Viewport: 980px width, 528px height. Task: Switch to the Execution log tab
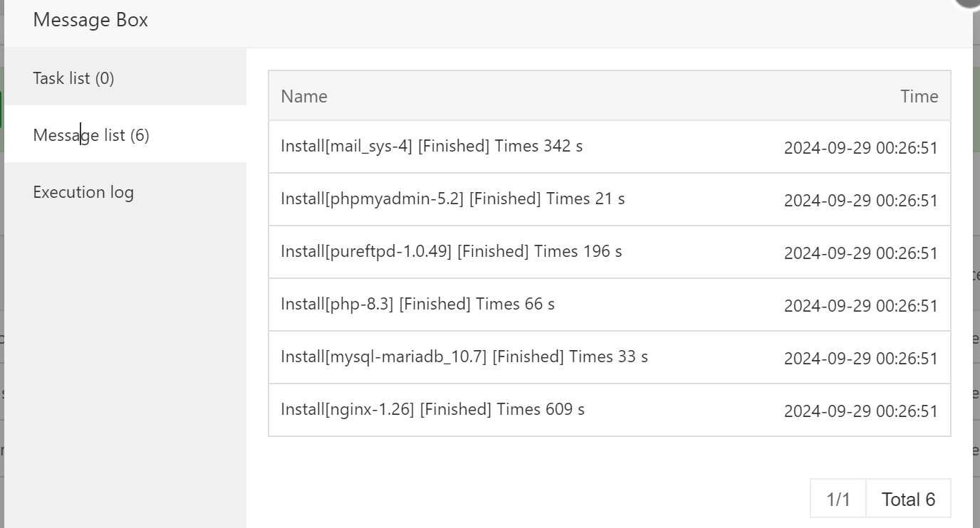83,192
